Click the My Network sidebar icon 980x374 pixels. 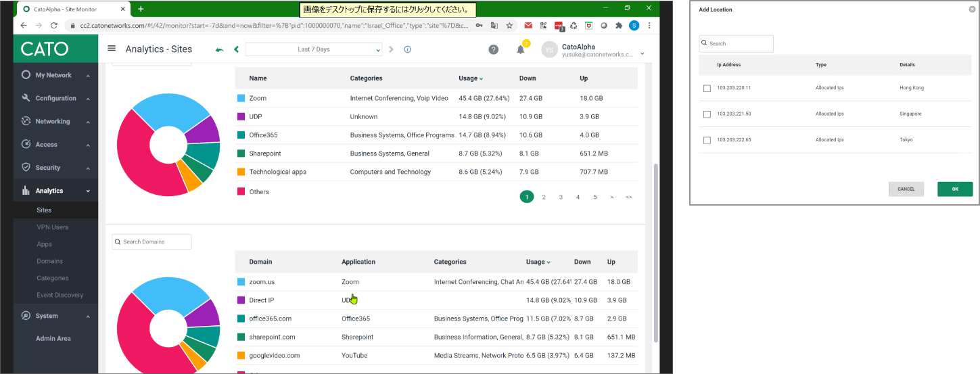tap(26, 75)
